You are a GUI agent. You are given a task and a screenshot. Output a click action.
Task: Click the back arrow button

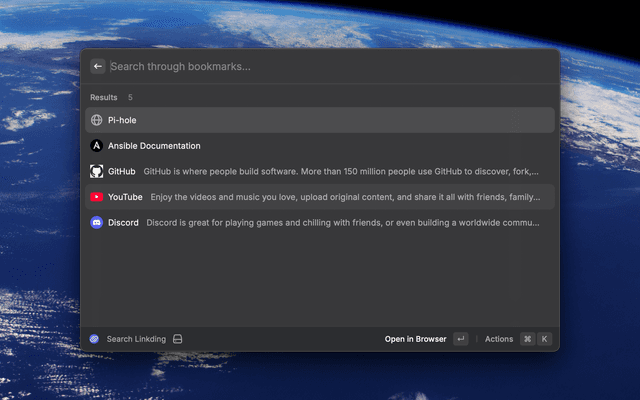coord(98,66)
